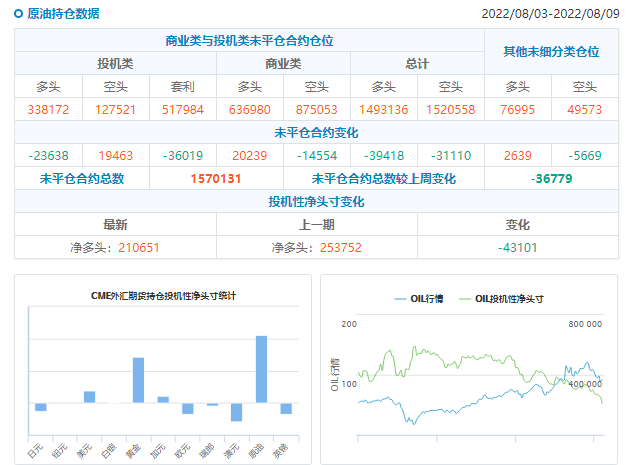
Task: Toggle the OIL行情 legend series
Action: pyautogui.click(x=419, y=298)
